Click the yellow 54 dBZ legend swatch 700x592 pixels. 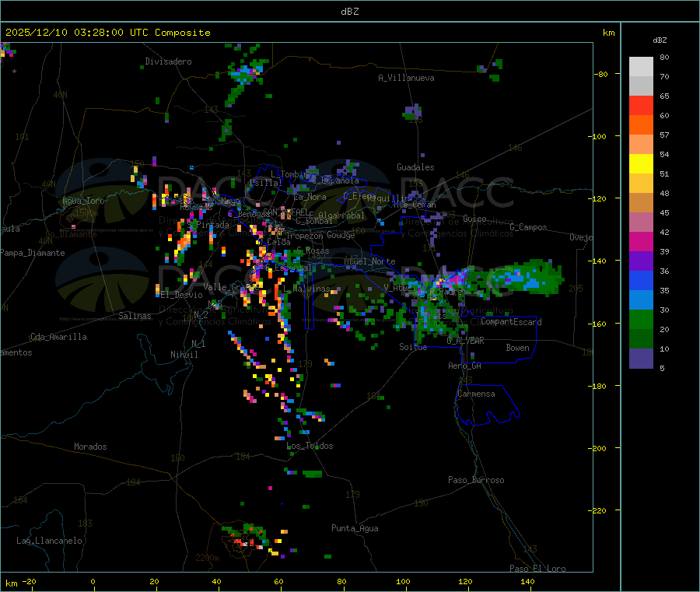click(x=641, y=164)
